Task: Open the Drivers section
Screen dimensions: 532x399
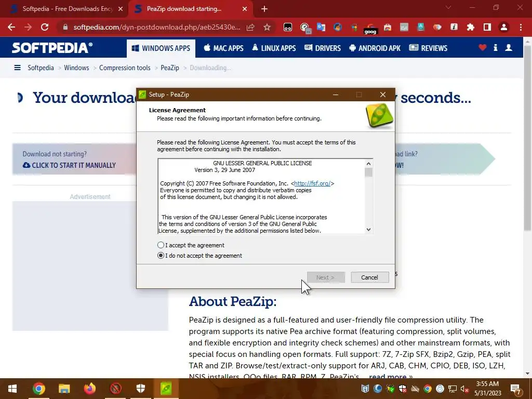Action: pyautogui.click(x=323, y=48)
